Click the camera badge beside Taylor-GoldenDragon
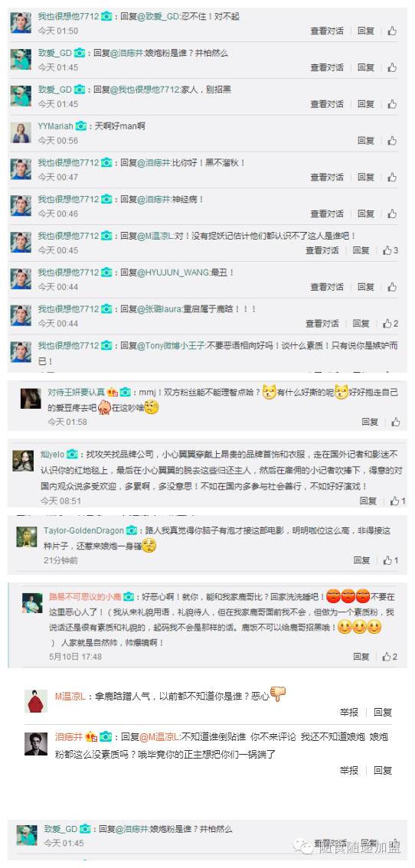 click(132, 530)
